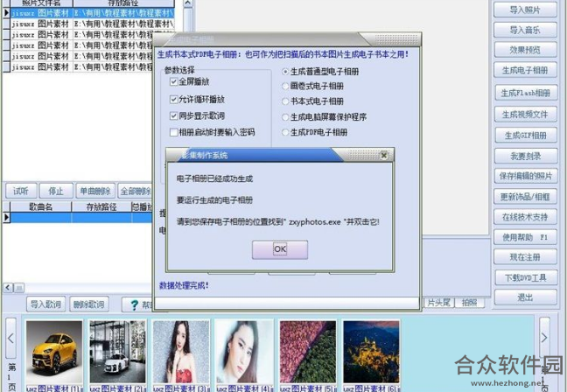Screen dimensions: 567x392
Task: Click the 试听 button
Action: [x=21, y=191]
